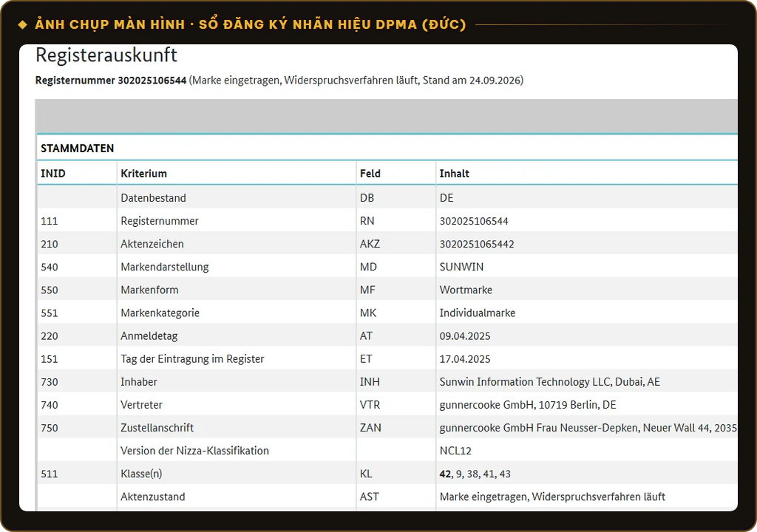This screenshot has width=757, height=532.
Task: Click the NCL12 value
Action: click(455, 451)
